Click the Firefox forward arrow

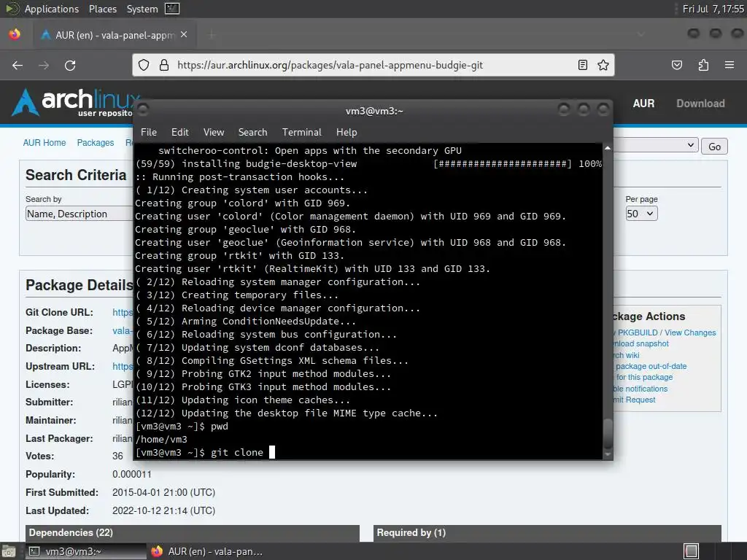click(44, 65)
